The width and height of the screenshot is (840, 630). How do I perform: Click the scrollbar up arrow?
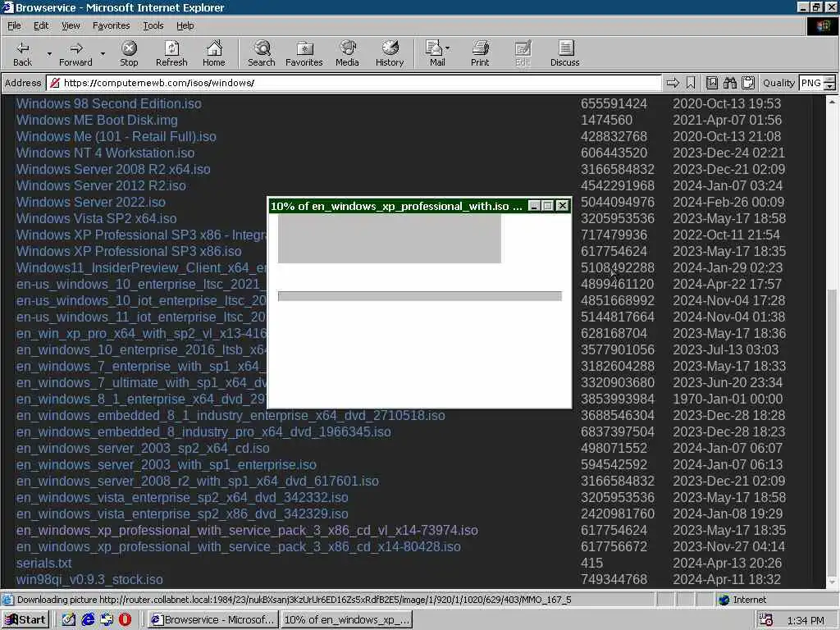(x=832, y=101)
